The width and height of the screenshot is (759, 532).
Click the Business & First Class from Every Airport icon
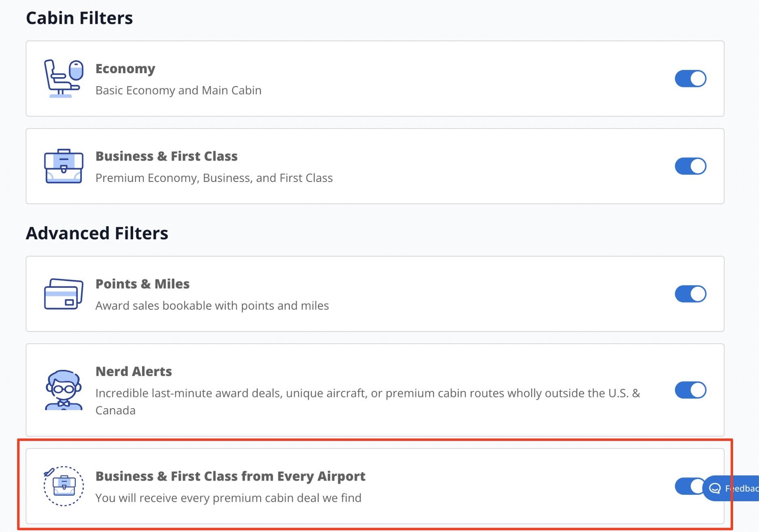(63, 486)
